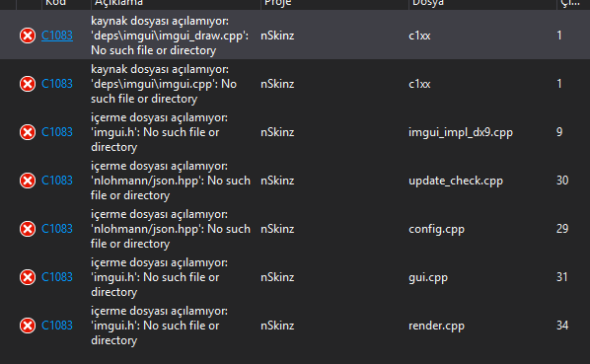Select json.hpp error description in update_check.cpp row
This screenshot has height=364, width=590.
tap(171, 181)
